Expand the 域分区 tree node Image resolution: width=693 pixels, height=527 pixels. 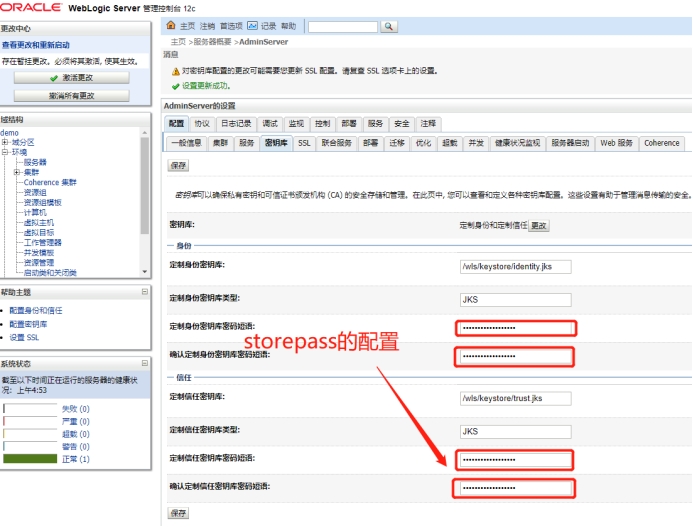[4, 142]
